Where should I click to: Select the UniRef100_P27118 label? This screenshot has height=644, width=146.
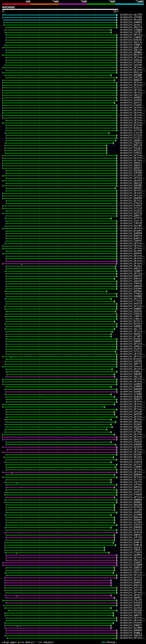click(131, 135)
